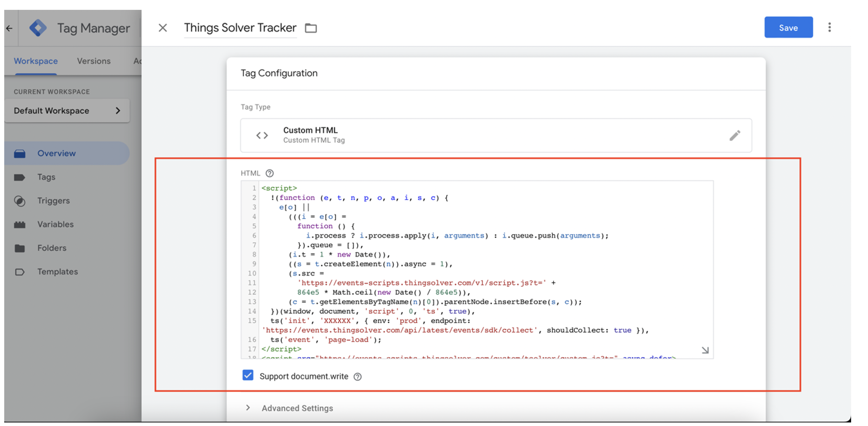
Task: Click the Things Solver Tracker tag name field
Action: point(240,28)
